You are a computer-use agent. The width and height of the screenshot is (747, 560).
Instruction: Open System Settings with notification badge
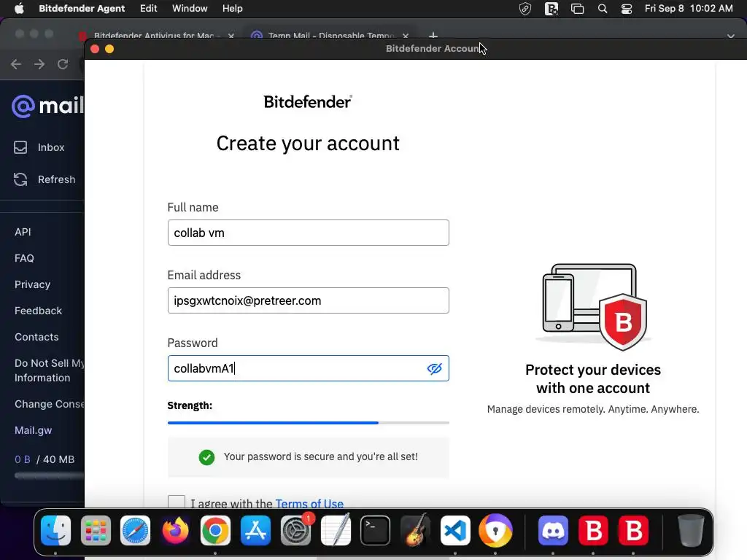point(296,530)
